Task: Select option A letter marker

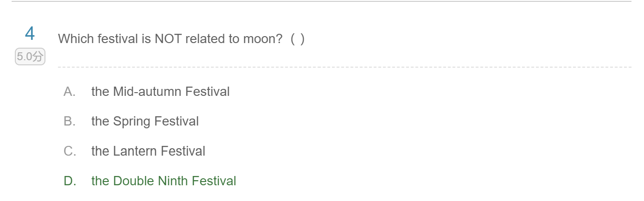Action: click(70, 92)
